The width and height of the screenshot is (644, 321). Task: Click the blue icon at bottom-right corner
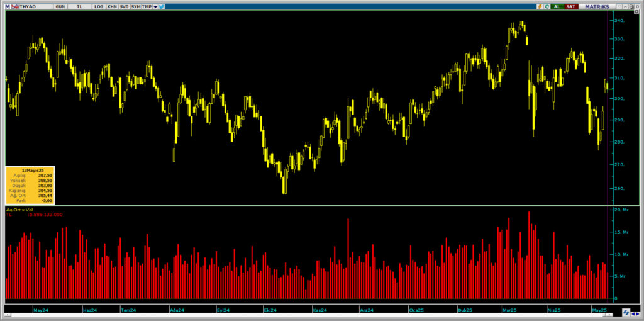[x=626, y=312]
